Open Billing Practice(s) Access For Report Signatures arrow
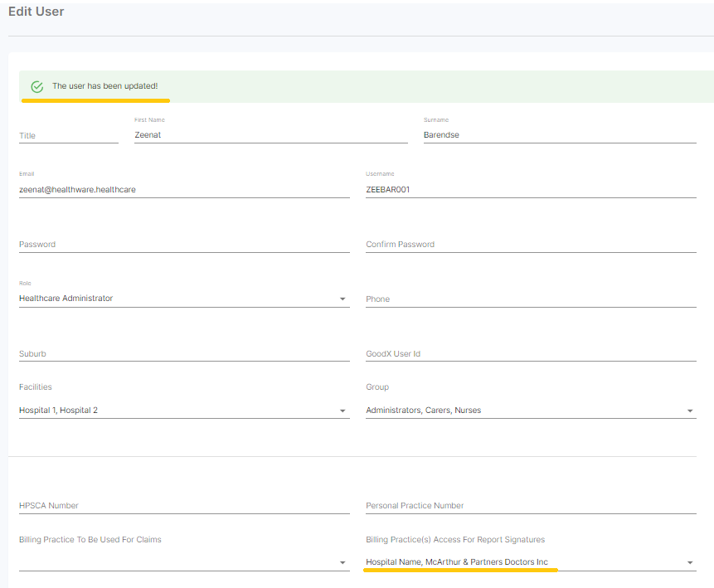This screenshot has height=588, width=714. (689, 562)
